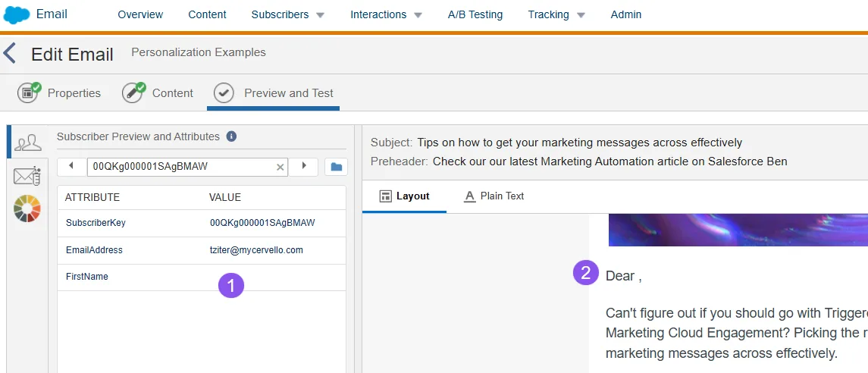Screen dimensions: 868x373
Task: Click the Properties step icon
Action: point(29,92)
